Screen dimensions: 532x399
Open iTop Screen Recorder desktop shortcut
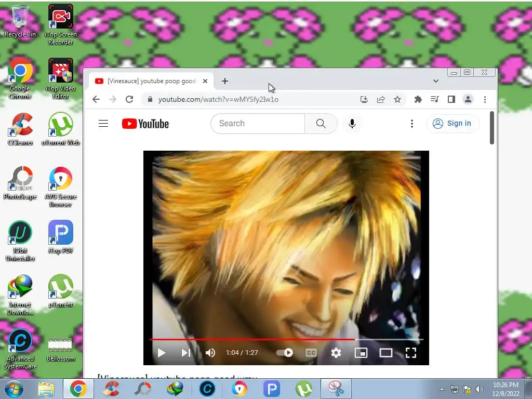[60, 24]
